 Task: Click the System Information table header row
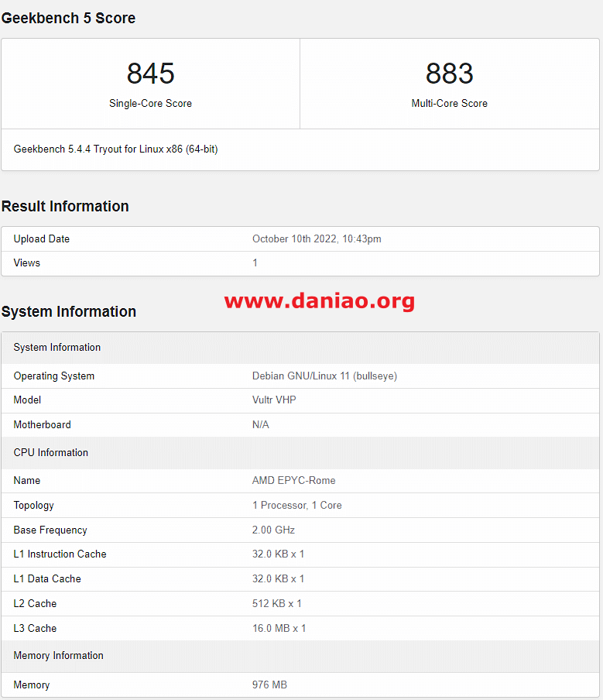point(300,348)
